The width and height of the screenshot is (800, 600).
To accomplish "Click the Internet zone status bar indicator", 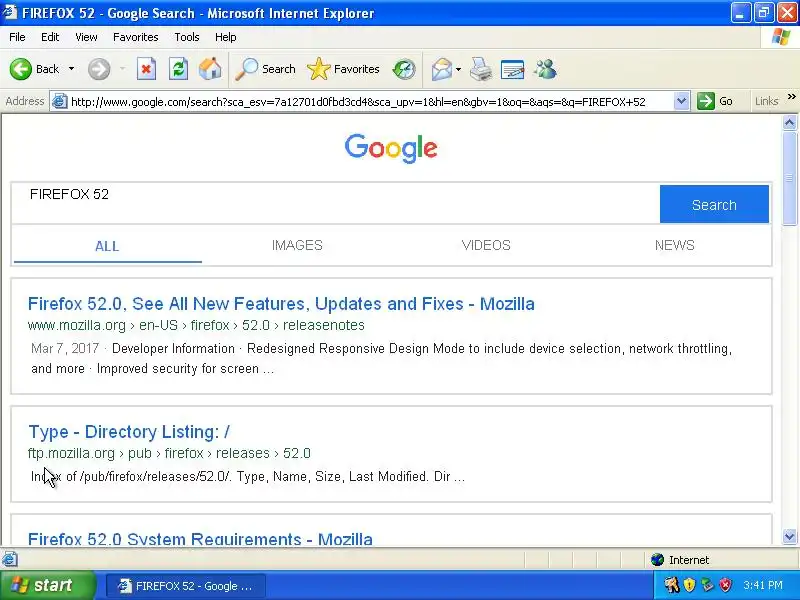I will (x=680, y=560).
